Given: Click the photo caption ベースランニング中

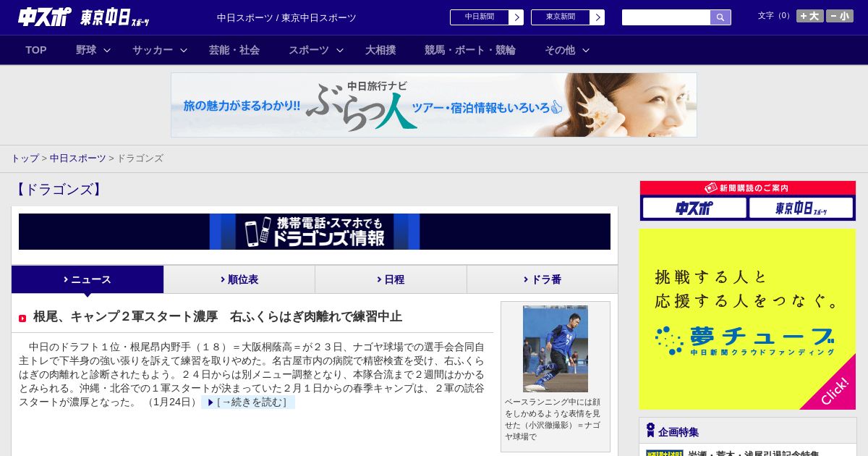Looking at the screenshot, I should point(553,419).
